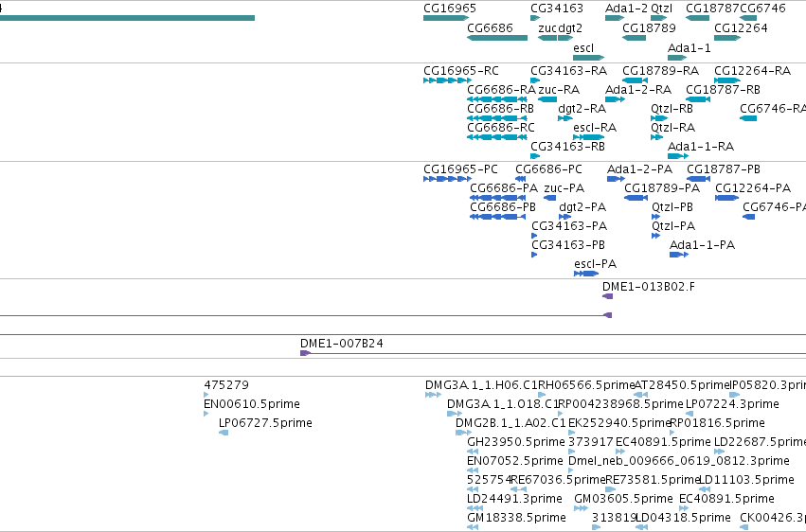Select the RP01816.5prime EST
This screenshot has height=532, width=806.
point(717,422)
